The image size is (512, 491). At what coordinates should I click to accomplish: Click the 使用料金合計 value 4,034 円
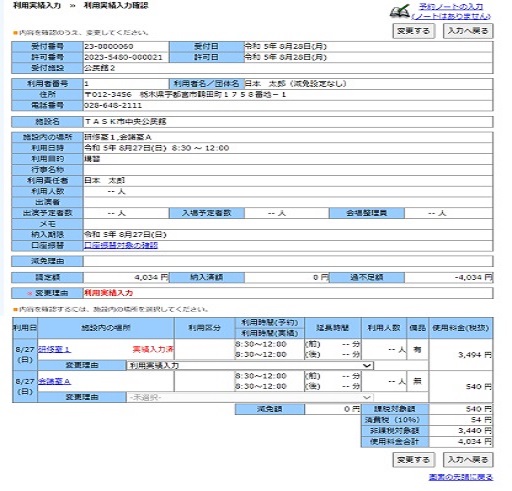(475, 442)
